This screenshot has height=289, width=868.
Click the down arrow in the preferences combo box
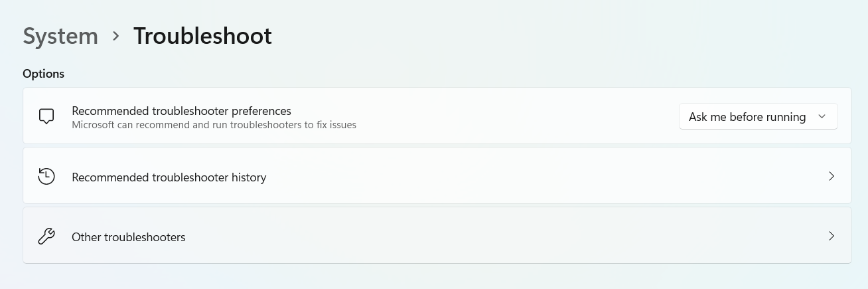click(x=822, y=117)
